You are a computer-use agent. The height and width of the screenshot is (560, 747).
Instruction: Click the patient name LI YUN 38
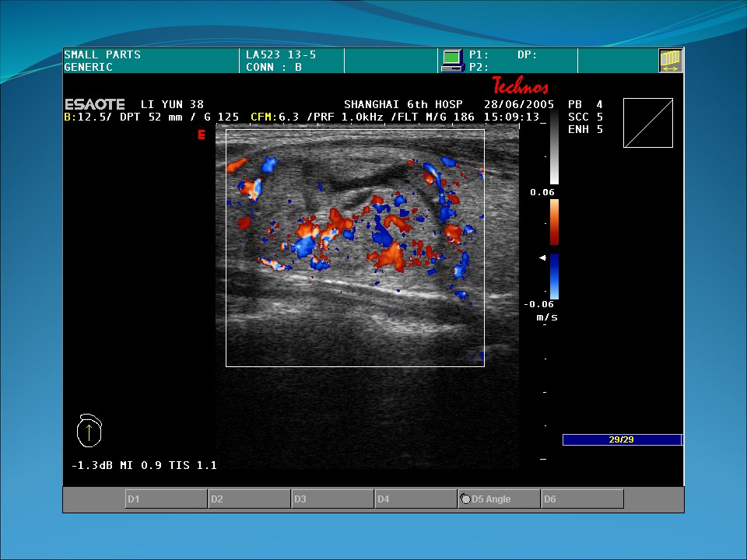172,104
